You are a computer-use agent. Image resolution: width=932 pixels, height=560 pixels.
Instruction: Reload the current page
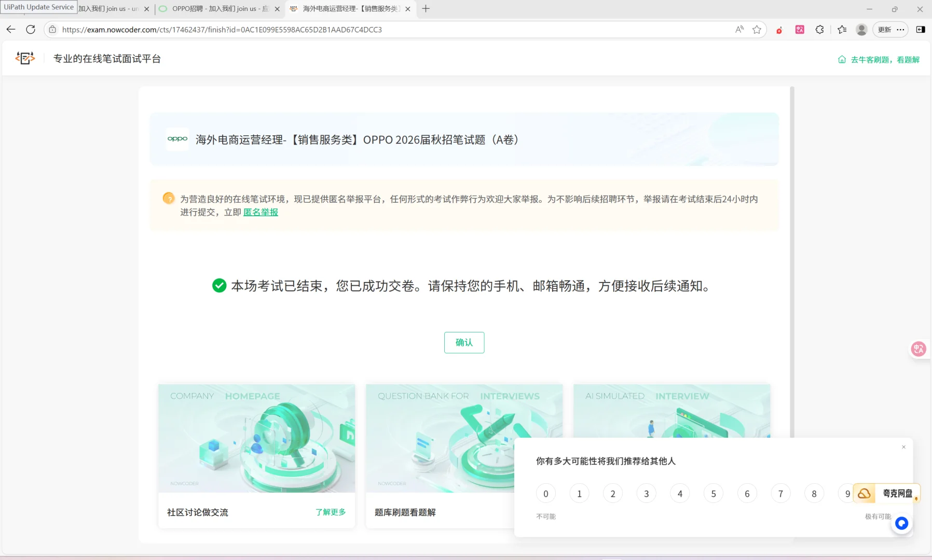[31, 30]
